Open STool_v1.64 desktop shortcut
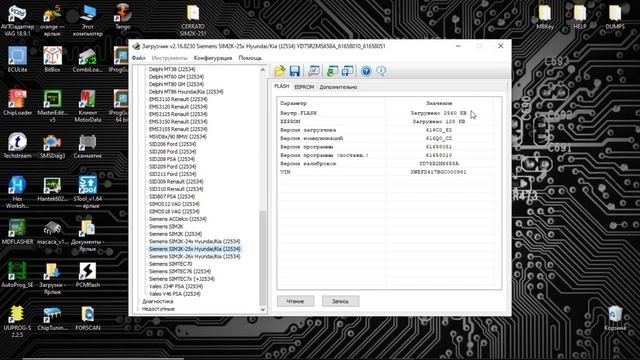Image resolution: width=640 pixels, height=360 pixels. pyautogui.click(x=87, y=192)
